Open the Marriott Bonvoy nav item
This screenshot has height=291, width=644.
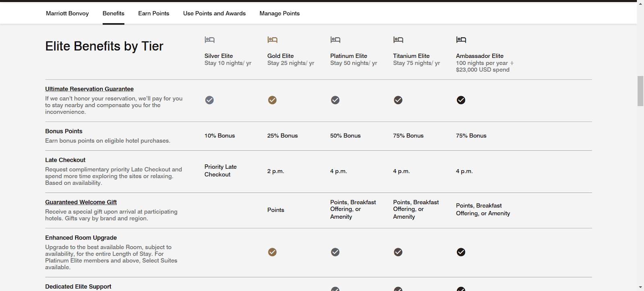click(x=67, y=13)
